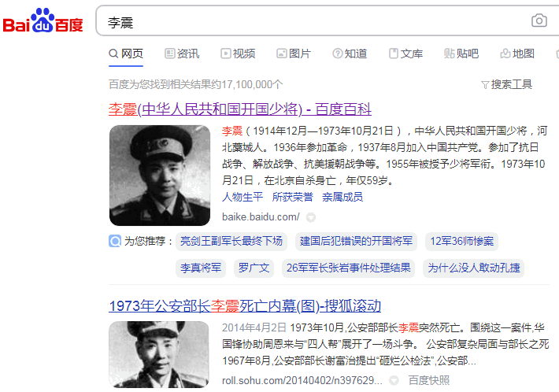Open the 李震 百度百科 result title

coord(240,109)
